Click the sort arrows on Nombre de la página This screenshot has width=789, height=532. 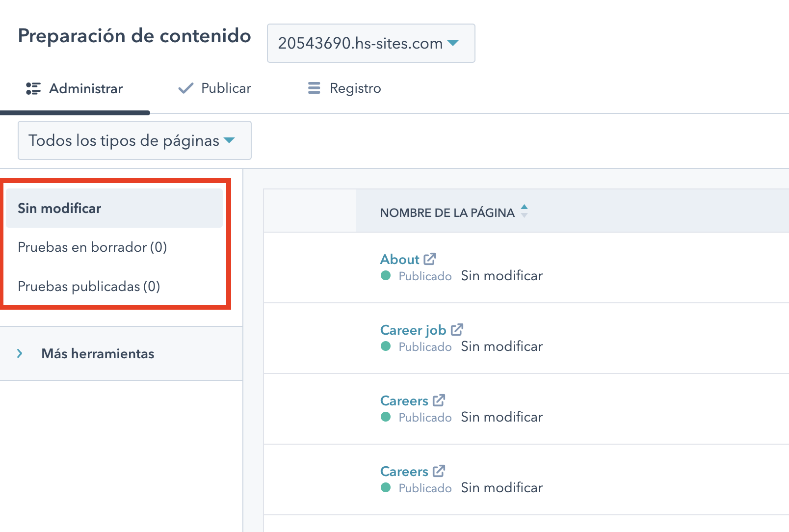[524, 212]
